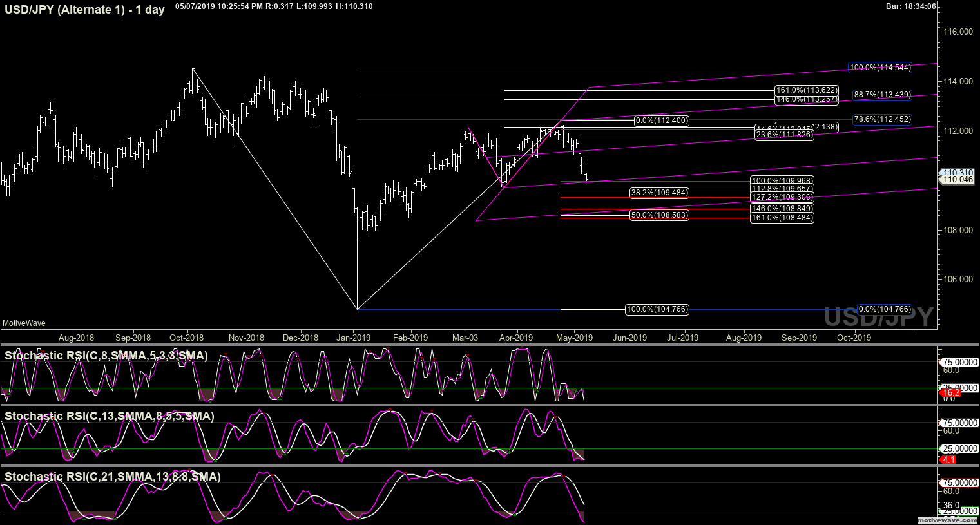The width and height of the screenshot is (980, 525).
Task: Select the 23.6%(111.826) retracement label
Action: coord(785,135)
